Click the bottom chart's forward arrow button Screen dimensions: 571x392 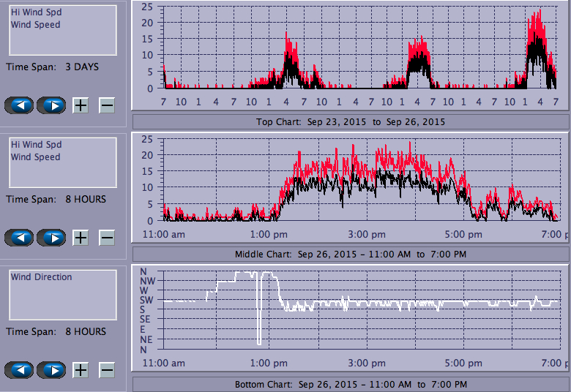click(51, 370)
